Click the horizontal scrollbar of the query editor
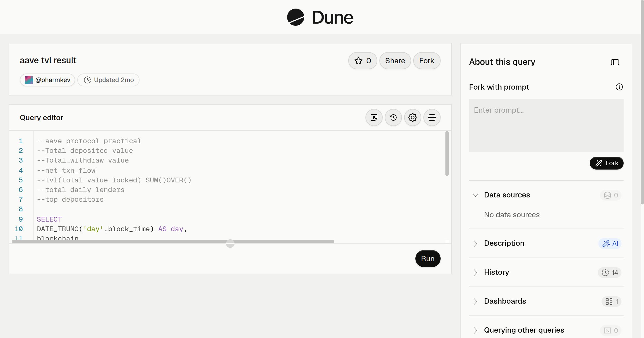The image size is (644, 338). point(173,241)
